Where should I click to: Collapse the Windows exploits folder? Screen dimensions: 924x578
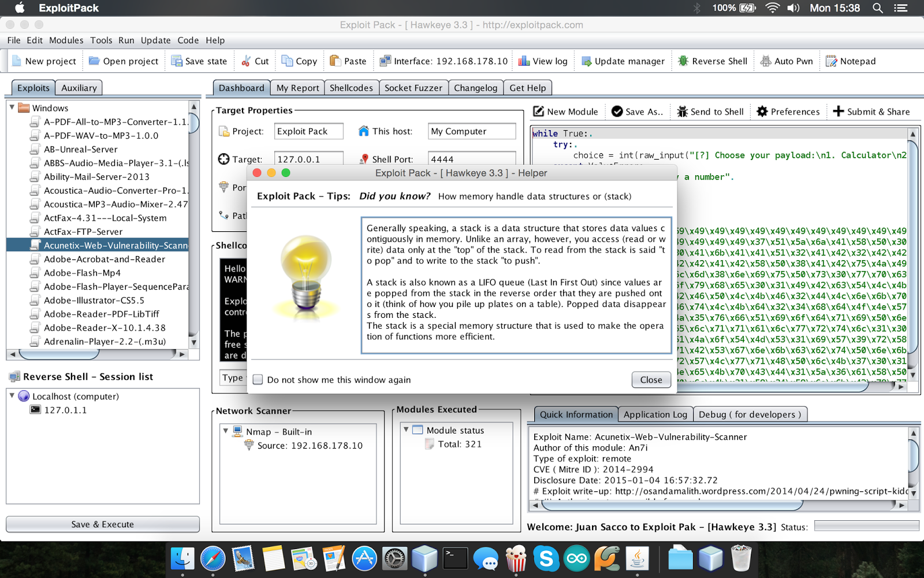[x=12, y=108]
